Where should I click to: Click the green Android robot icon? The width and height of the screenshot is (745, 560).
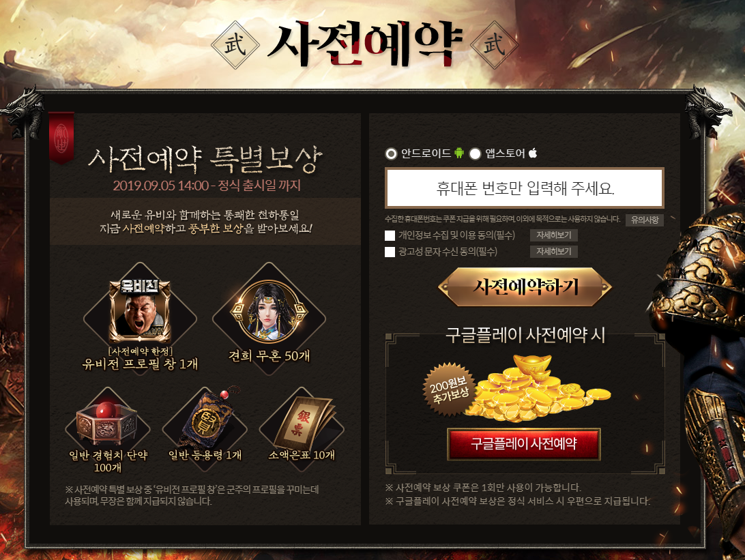tap(459, 153)
